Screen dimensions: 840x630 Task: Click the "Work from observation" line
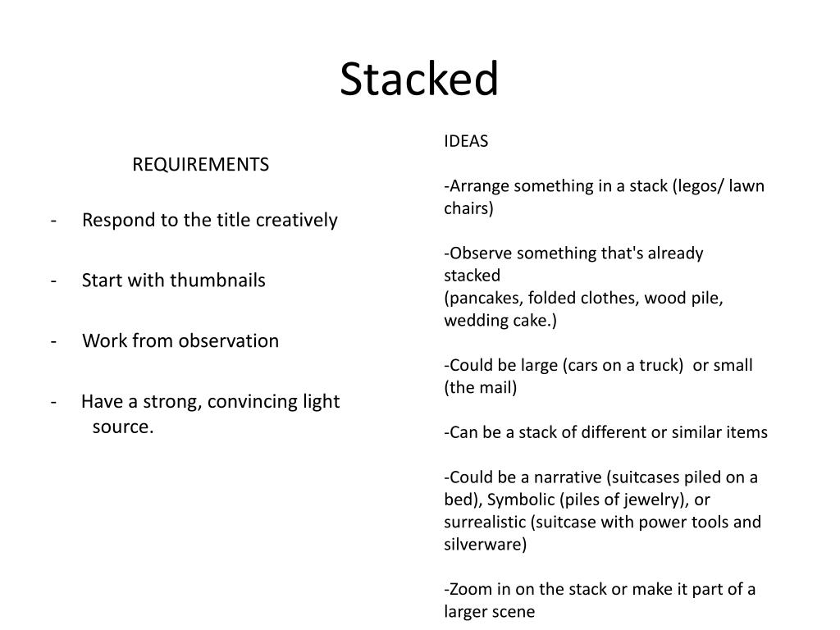click(x=180, y=340)
